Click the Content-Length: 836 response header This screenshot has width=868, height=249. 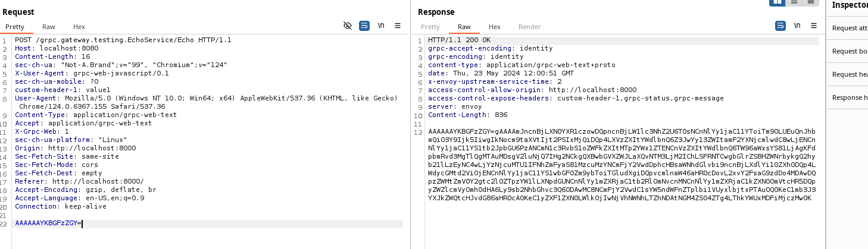(467, 115)
